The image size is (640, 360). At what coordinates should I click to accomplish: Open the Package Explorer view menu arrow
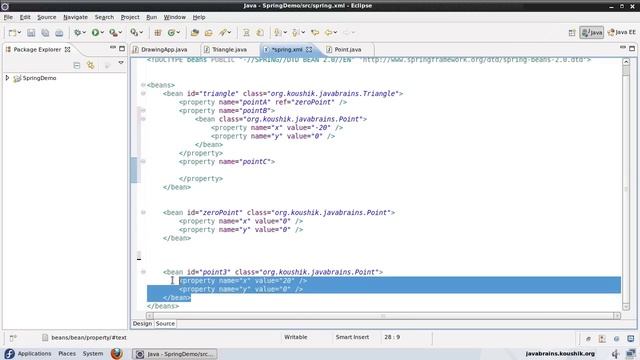click(121, 63)
